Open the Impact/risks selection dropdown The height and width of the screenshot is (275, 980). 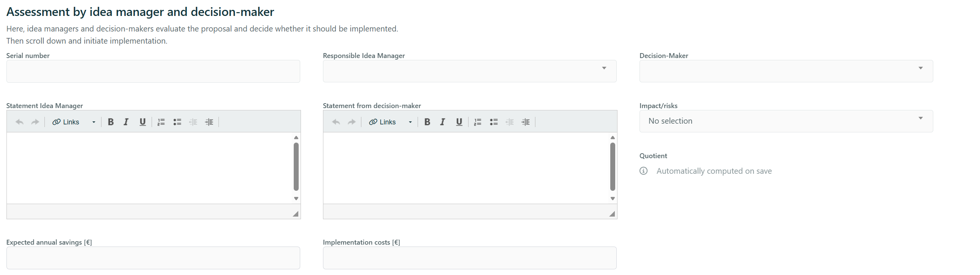921,118
